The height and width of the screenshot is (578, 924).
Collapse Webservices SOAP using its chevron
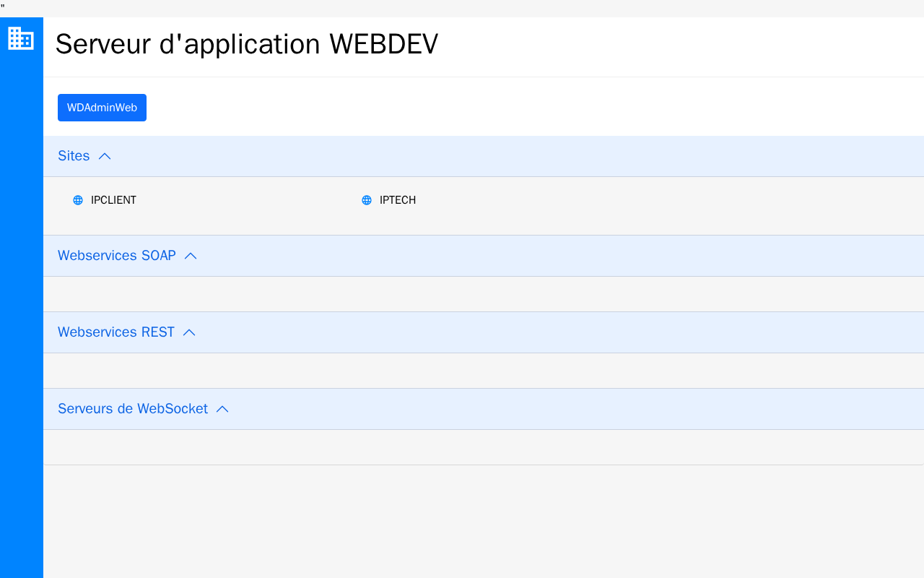191,256
